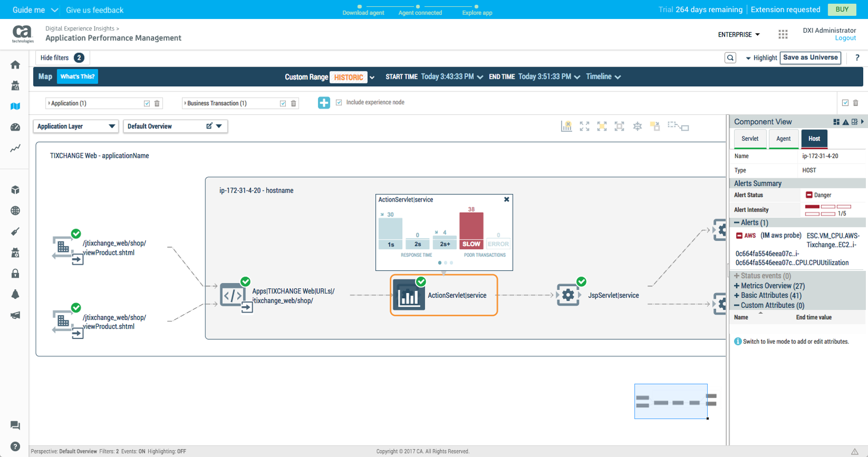Uncheck the Application filter checkbox
The width and height of the screenshot is (868, 457).
click(x=147, y=104)
